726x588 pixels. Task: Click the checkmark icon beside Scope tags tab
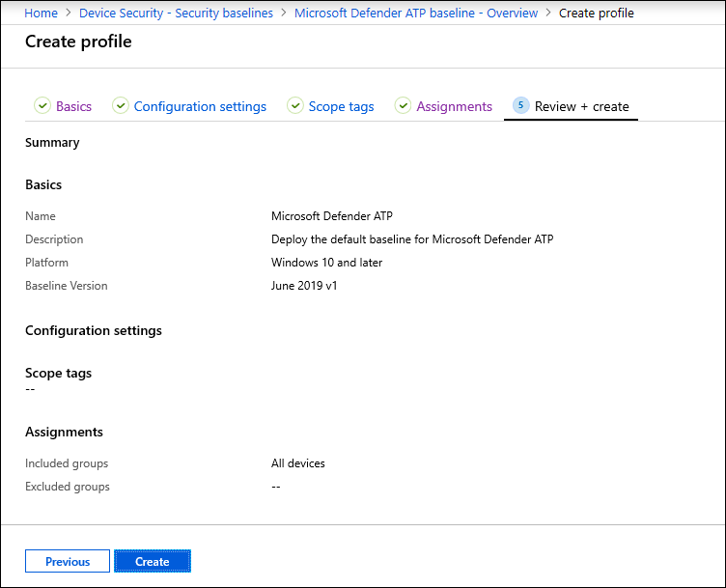[295, 106]
